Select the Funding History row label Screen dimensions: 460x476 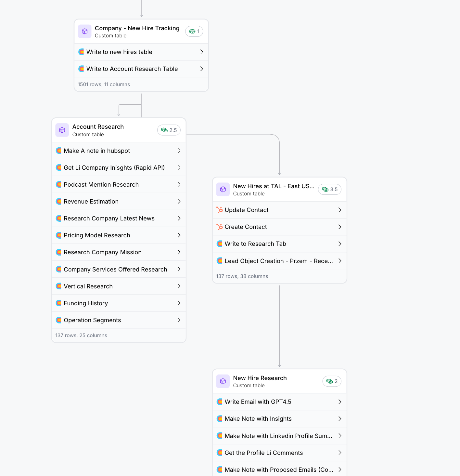point(86,303)
